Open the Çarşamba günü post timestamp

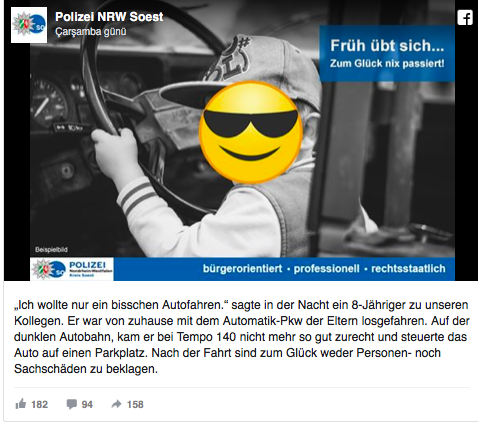(91, 32)
